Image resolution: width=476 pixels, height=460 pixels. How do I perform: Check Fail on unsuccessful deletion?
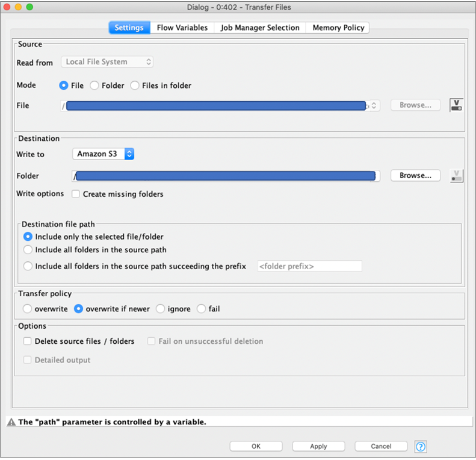[x=151, y=341]
